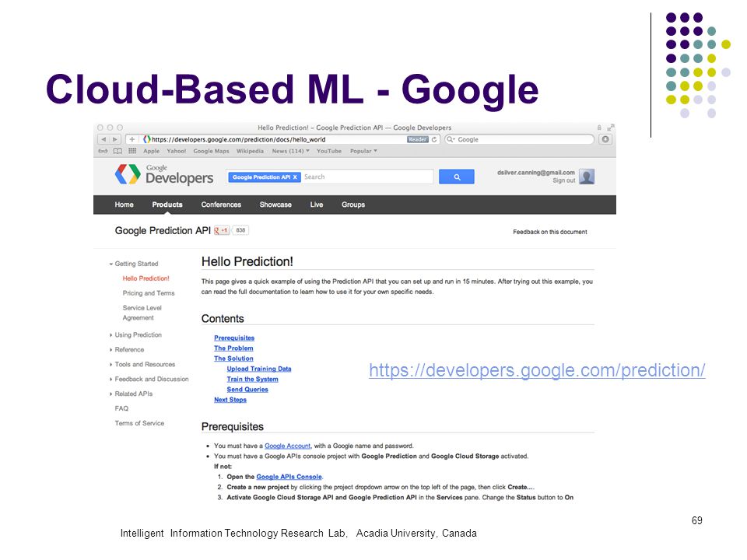The image size is (747, 560).
Task: Remove the Google Prediction API search filter X
Action: click(x=295, y=177)
